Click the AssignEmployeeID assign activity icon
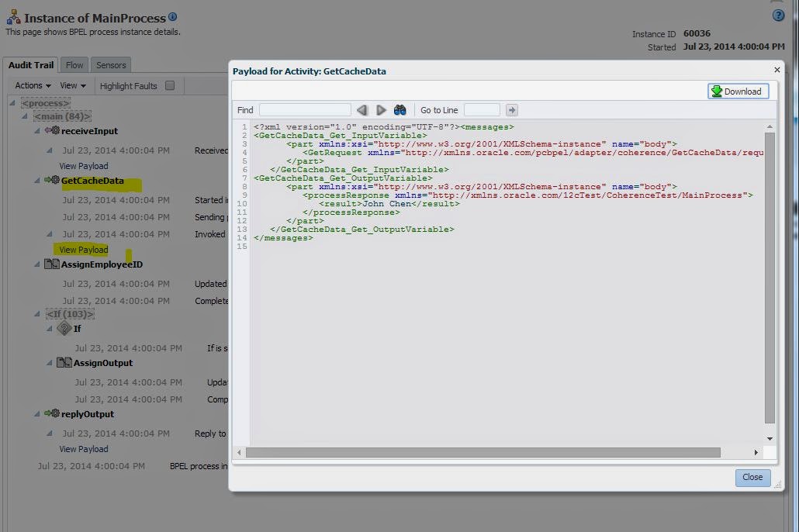 click(52, 264)
